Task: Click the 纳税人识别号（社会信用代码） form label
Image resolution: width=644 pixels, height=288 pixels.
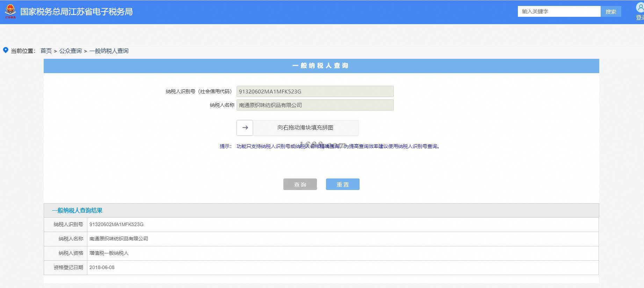Action: point(200,91)
